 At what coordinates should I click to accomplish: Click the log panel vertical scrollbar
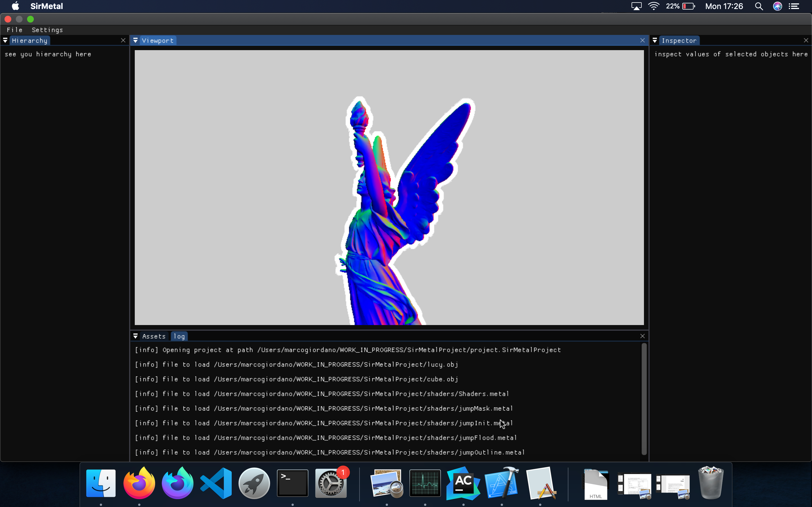pyautogui.click(x=644, y=399)
